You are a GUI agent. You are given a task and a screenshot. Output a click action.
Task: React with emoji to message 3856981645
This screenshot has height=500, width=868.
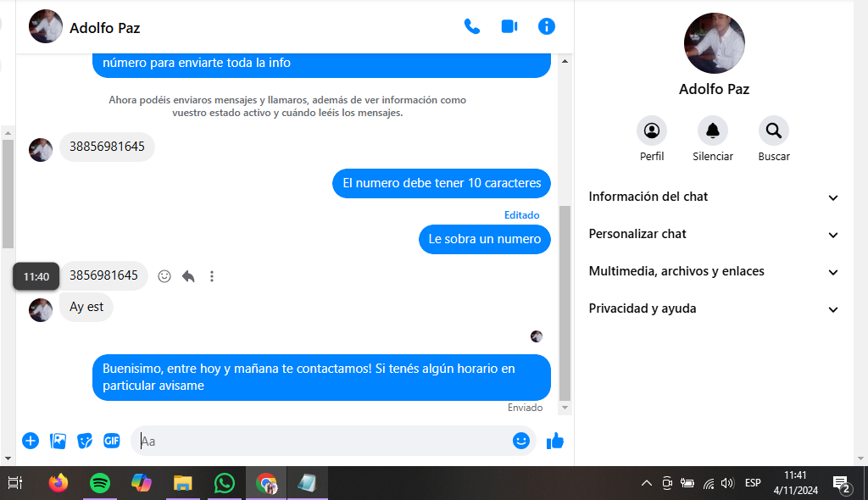pos(164,275)
